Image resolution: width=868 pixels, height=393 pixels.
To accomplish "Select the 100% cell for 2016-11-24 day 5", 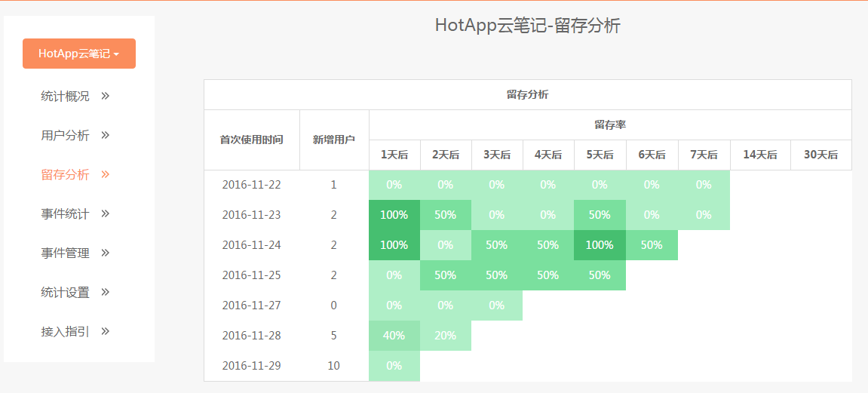I will pyautogui.click(x=600, y=245).
